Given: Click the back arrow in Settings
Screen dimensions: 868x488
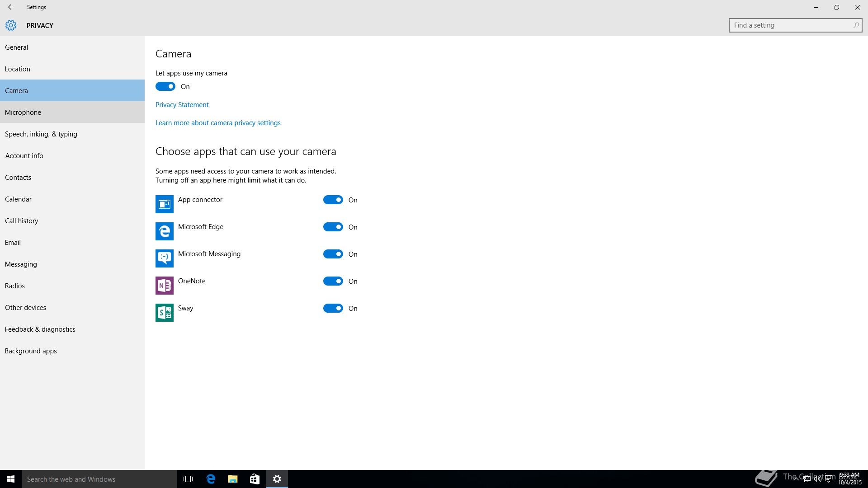Looking at the screenshot, I should (11, 7).
